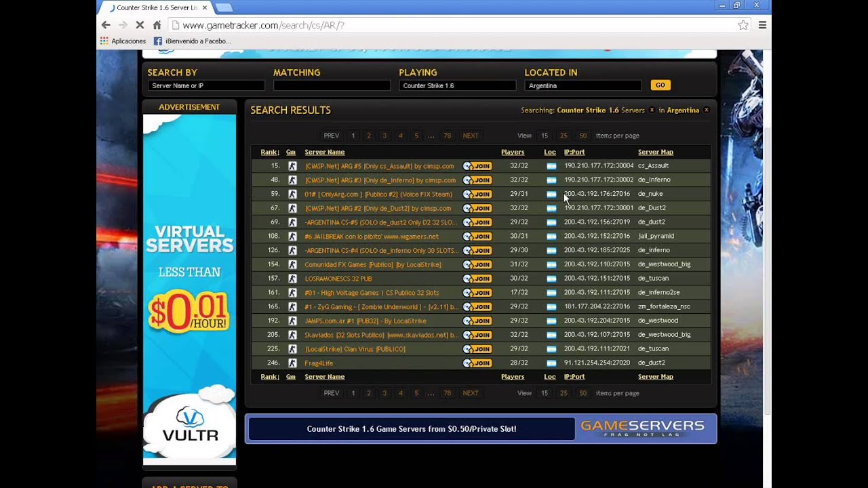Open the Aplicaciones apps shortcut
The image size is (868, 488).
click(123, 41)
